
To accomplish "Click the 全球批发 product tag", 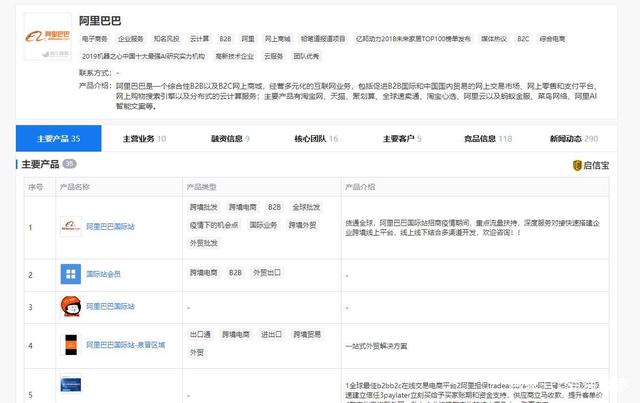I will (306, 207).
